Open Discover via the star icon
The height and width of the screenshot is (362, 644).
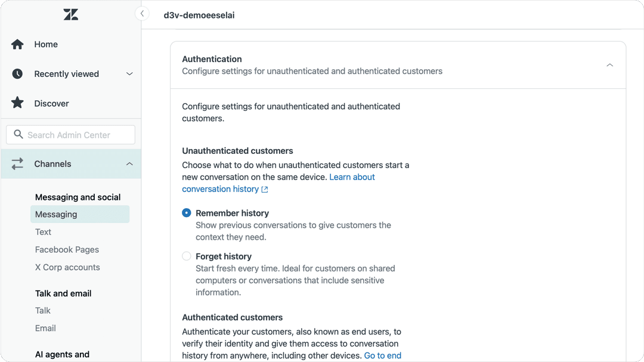click(x=17, y=103)
